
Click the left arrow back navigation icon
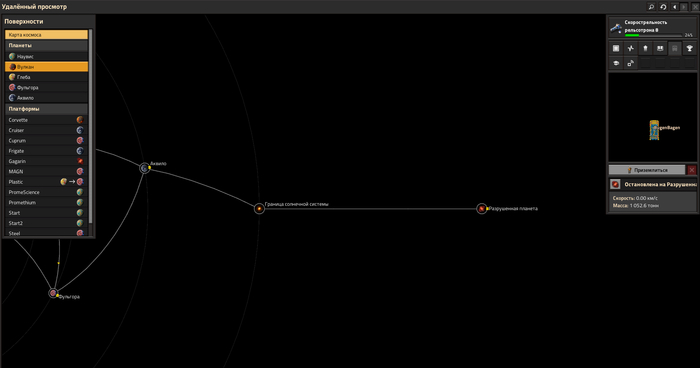[x=675, y=7]
